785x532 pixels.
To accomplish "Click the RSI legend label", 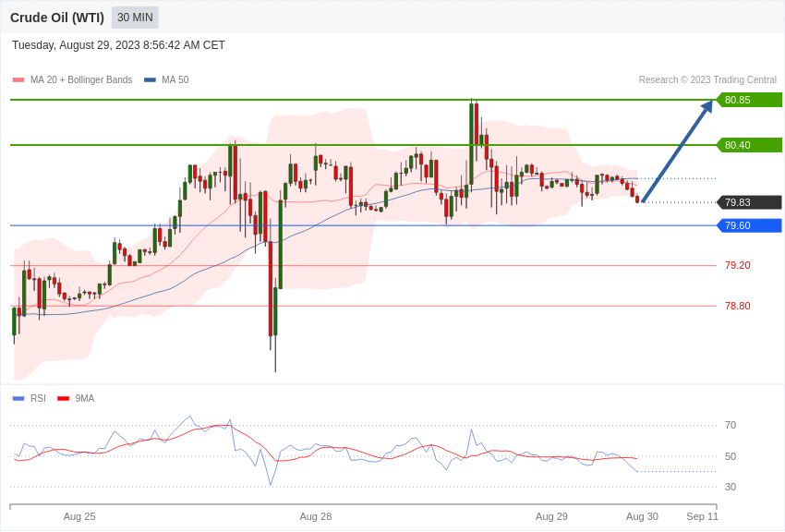I will coord(38,398).
